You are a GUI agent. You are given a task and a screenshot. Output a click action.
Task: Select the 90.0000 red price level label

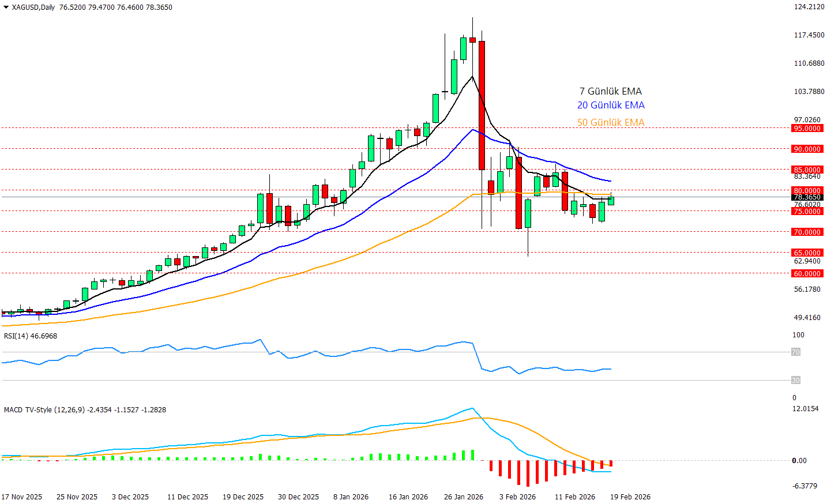(x=807, y=149)
